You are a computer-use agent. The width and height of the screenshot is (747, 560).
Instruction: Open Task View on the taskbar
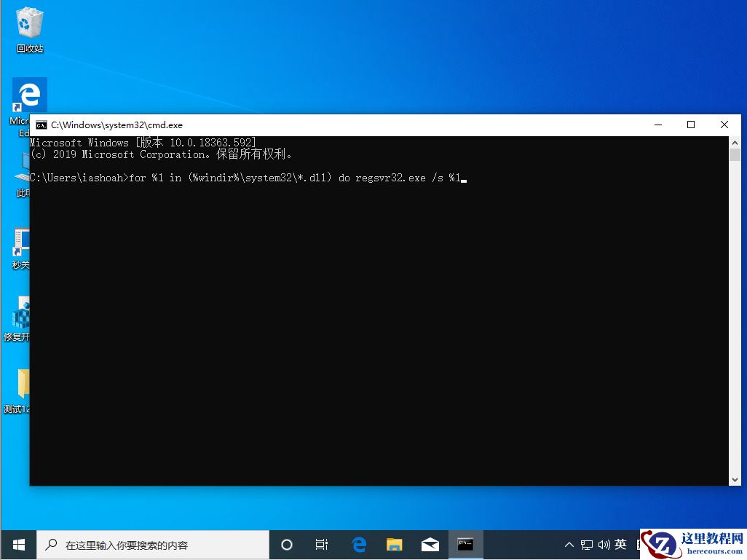tap(322, 544)
